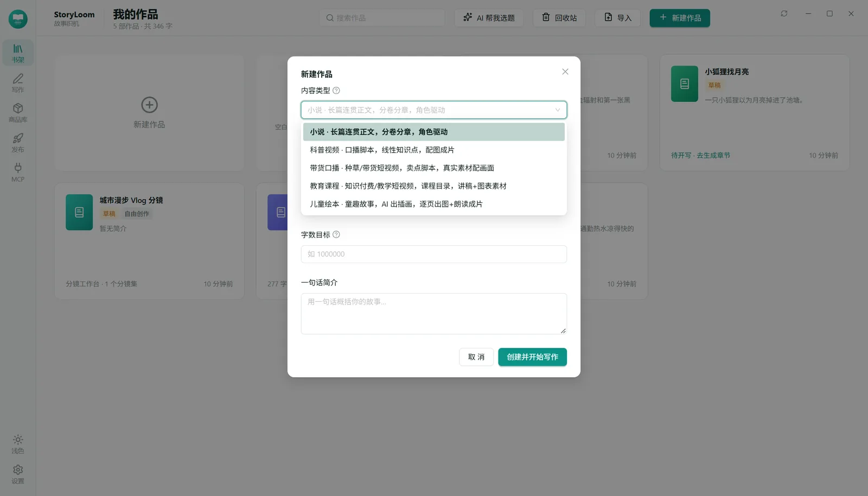Click the 一句话简介 text area
Image resolution: width=868 pixels, height=496 pixels.
coord(434,314)
